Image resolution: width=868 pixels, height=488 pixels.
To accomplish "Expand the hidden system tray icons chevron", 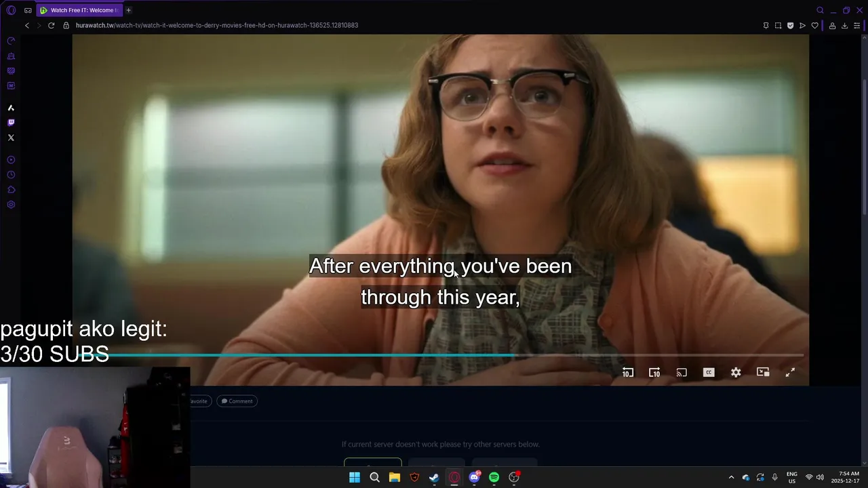I will [x=731, y=477].
